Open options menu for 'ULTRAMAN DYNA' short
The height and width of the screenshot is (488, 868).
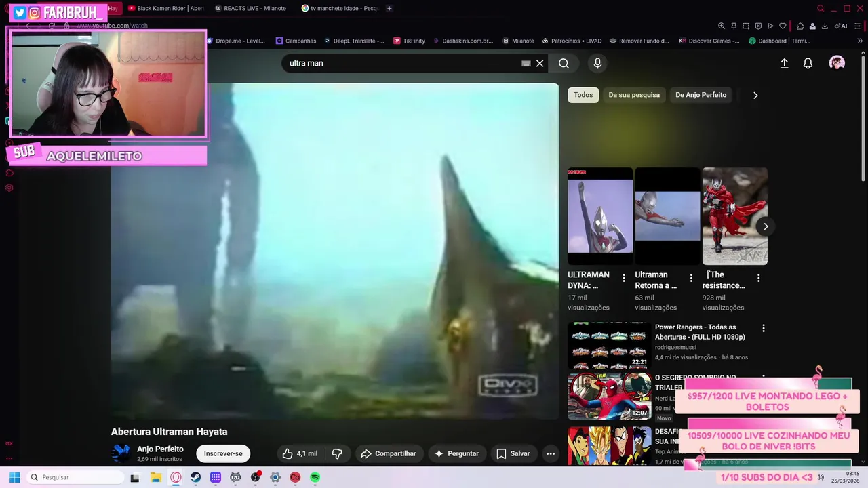point(624,278)
